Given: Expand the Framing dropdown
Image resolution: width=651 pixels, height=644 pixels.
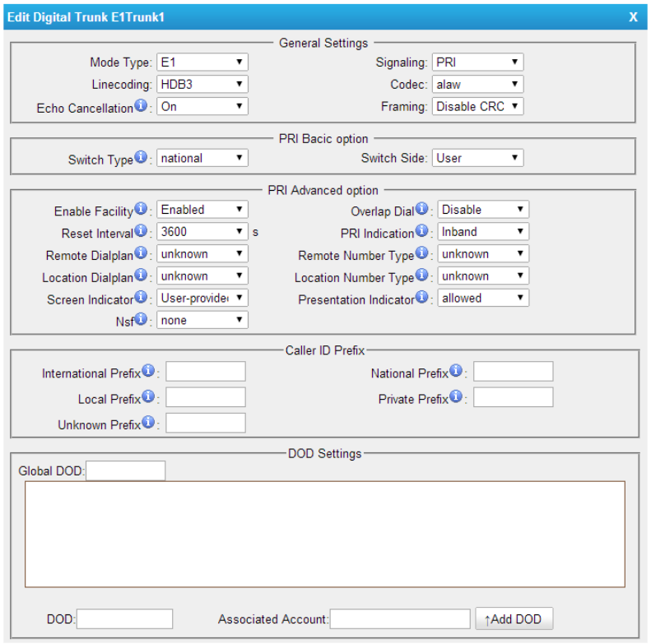Looking at the screenshot, I should tap(477, 106).
